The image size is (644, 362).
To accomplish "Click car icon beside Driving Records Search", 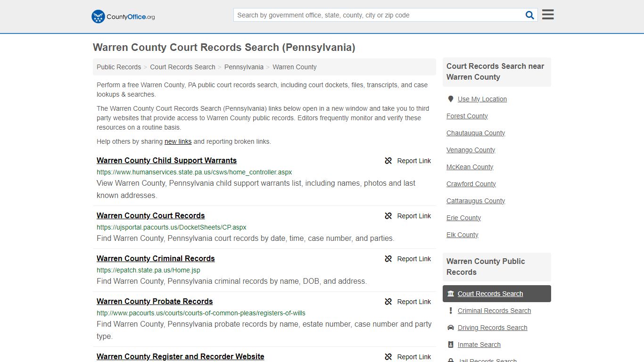I will click(451, 328).
